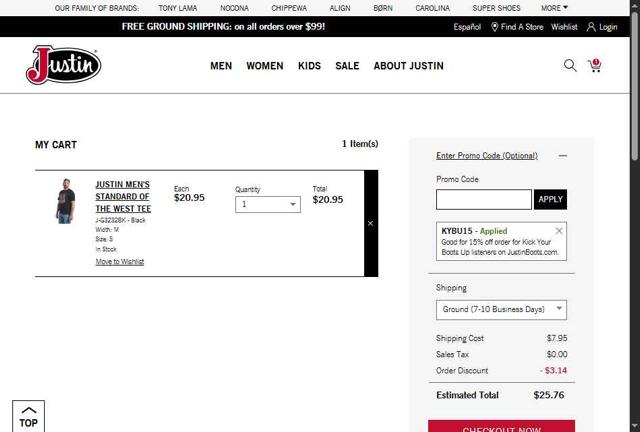Click the free ground shipping banner text
The image size is (640, 432).
click(x=223, y=27)
